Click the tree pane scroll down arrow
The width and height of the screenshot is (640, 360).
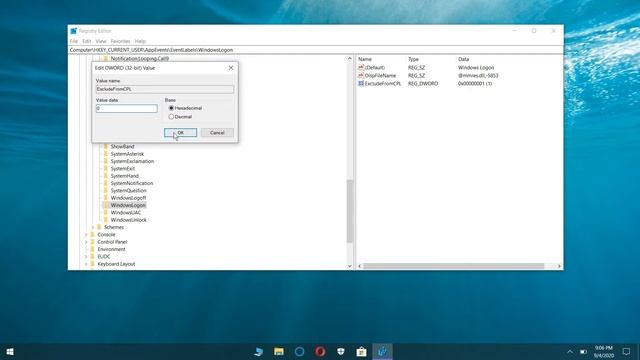(350, 266)
